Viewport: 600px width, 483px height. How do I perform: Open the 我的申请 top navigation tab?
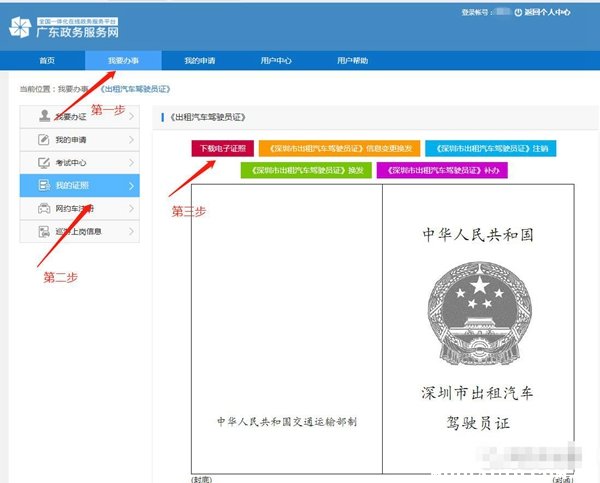[200, 60]
